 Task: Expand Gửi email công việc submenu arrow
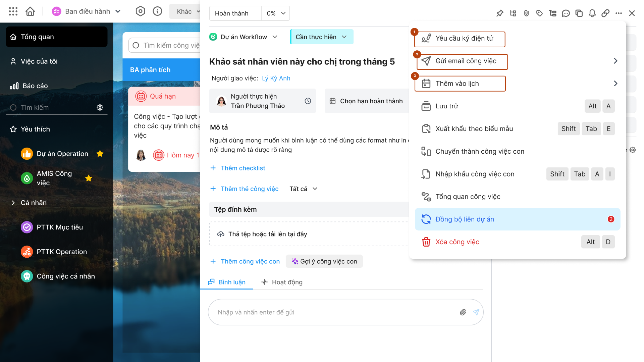(x=615, y=61)
